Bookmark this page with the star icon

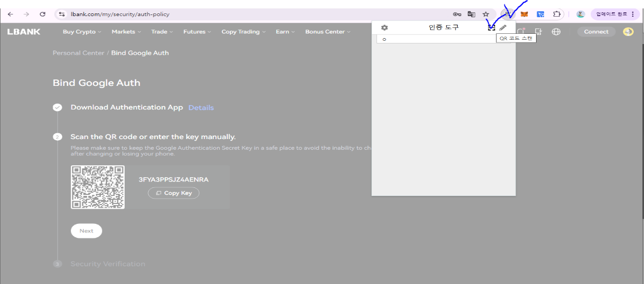coord(486,14)
